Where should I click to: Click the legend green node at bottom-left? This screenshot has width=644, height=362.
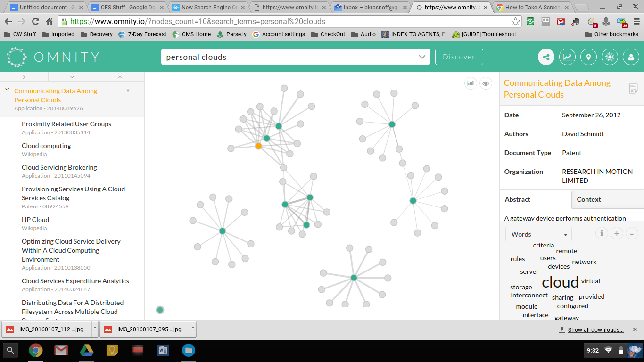pos(160,310)
